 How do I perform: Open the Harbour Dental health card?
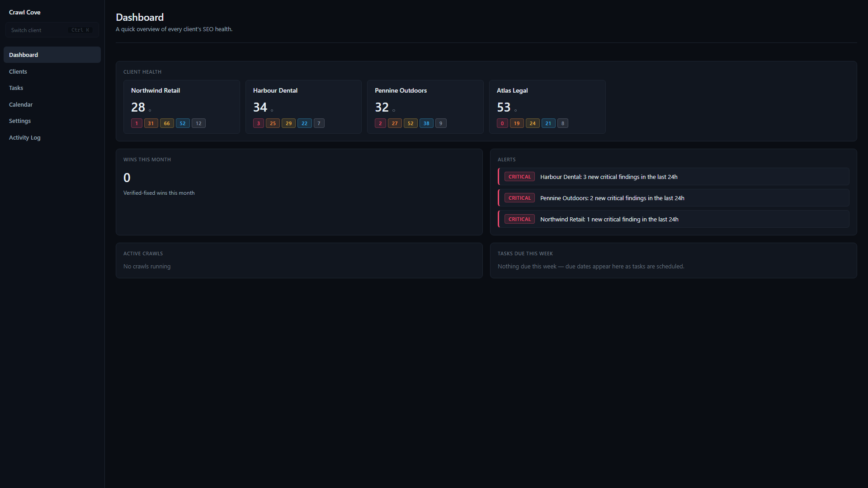pos(303,107)
